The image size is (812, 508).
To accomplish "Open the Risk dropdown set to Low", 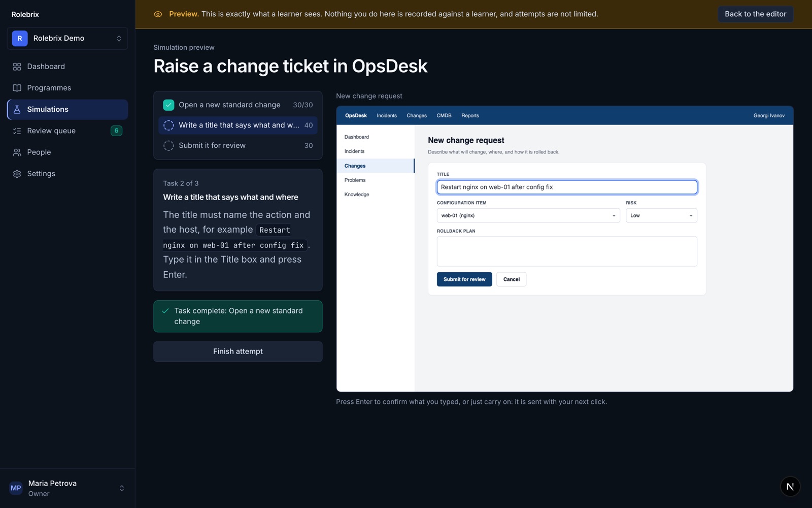I will [661, 215].
